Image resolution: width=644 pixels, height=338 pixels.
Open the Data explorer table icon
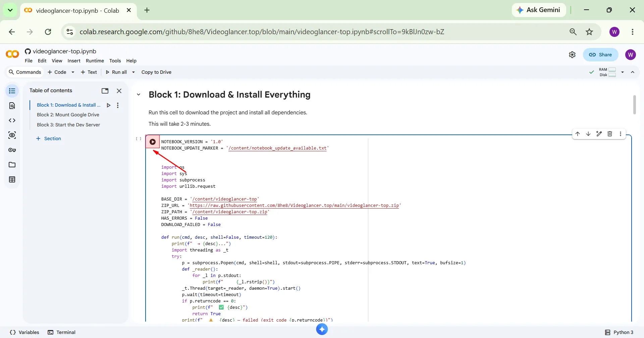point(12,179)
